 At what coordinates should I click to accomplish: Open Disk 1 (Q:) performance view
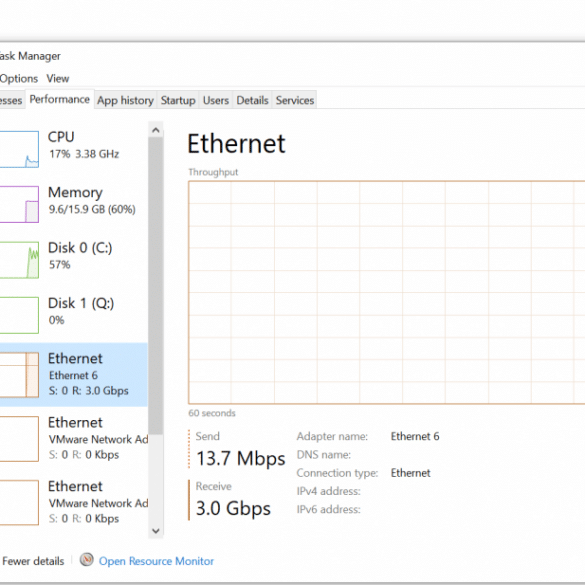pos(74,315)
